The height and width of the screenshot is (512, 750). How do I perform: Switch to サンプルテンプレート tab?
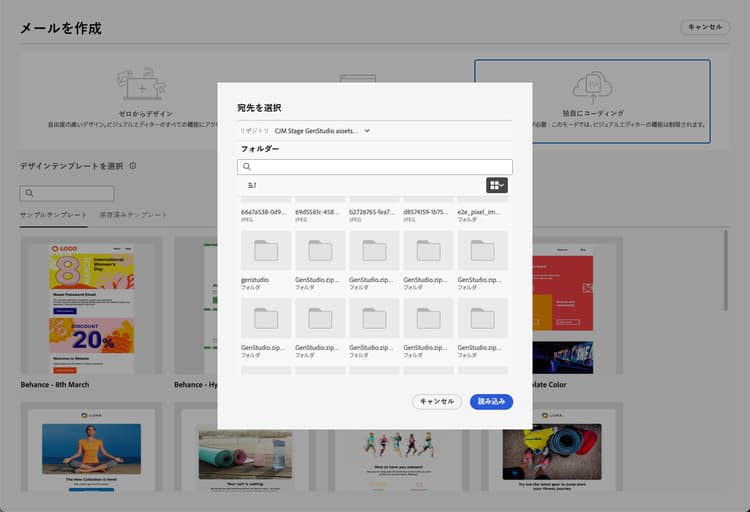click(x=54, y=215)
